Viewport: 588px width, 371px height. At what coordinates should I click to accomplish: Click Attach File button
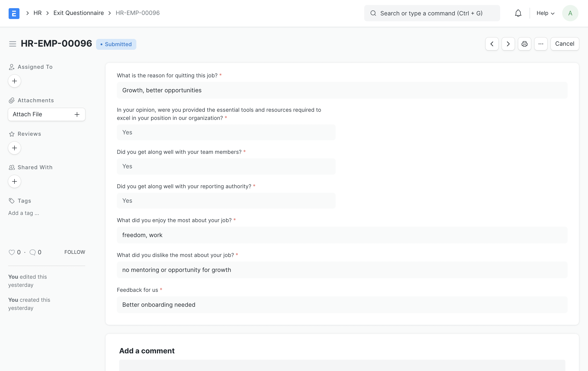[x=46, y=114]
